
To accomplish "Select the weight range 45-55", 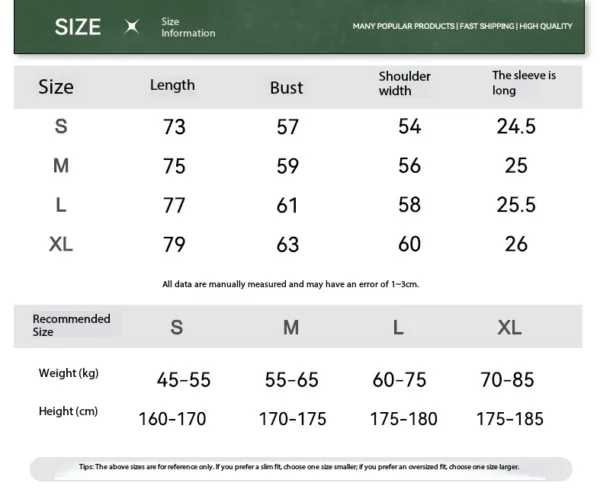I will click(183, 380).
